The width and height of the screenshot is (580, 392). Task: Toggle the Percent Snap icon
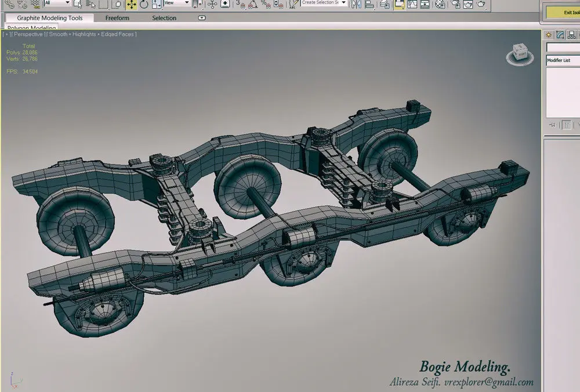pyautogui.click(x=266, y=4)
